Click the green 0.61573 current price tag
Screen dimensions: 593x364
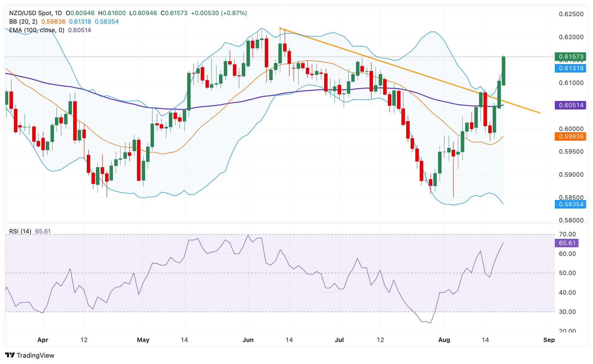570,57
